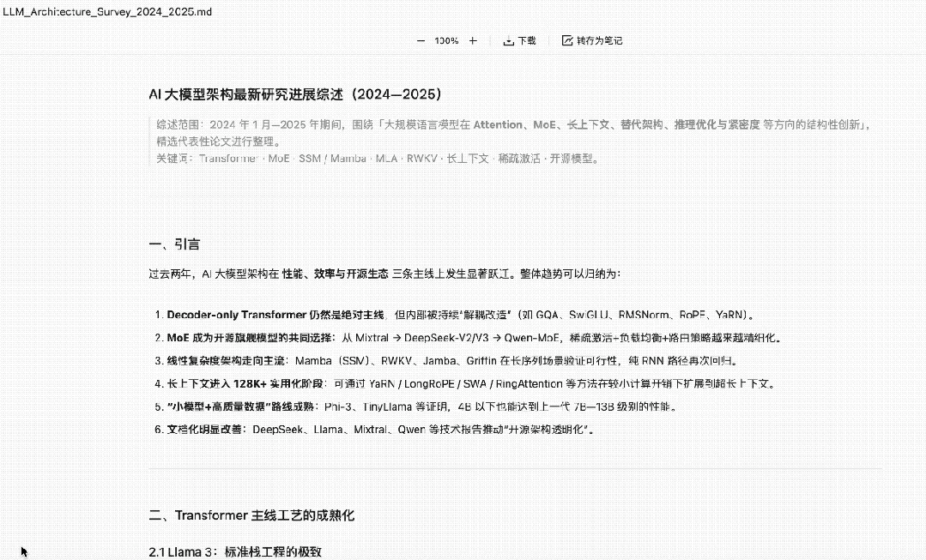
Task: Zoom out with the minus icon
Action: (421, 40)
